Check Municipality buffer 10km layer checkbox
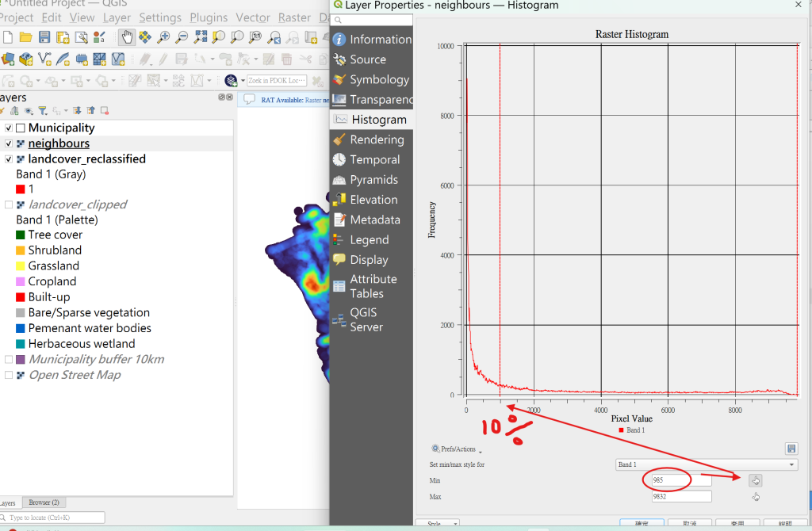The image size is (812, 531). tap(8, 359)
